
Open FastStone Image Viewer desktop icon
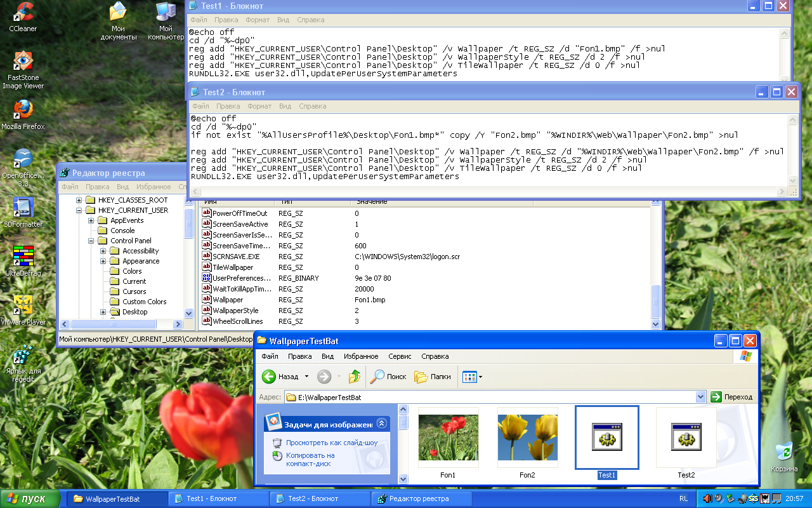point(23,62)
